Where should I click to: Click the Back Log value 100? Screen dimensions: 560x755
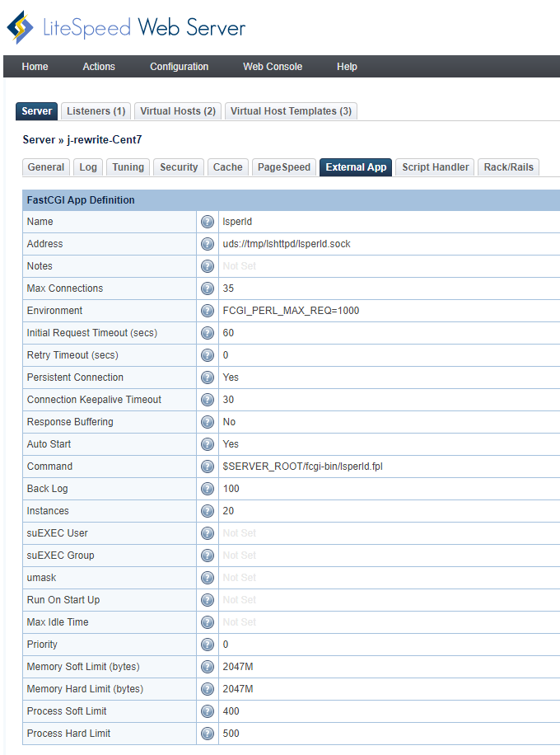pos(231,489)
